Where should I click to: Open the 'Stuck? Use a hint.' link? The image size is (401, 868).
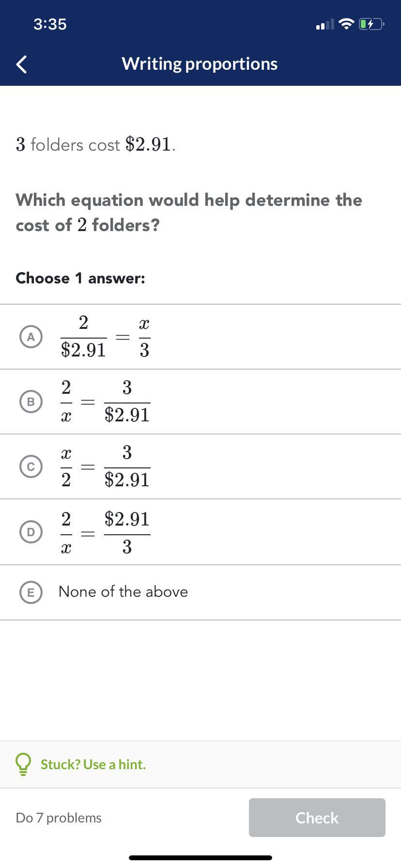pos(93,764)
